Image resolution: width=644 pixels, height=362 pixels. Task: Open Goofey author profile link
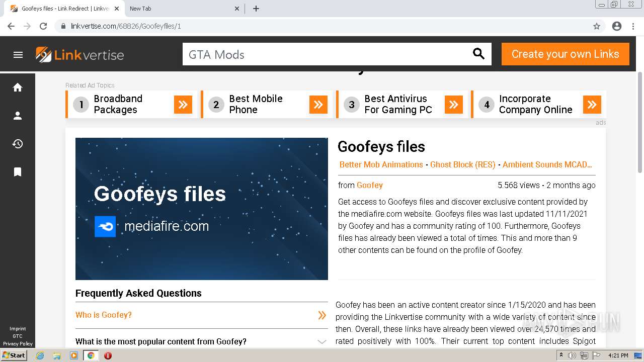tap(370, 185)
